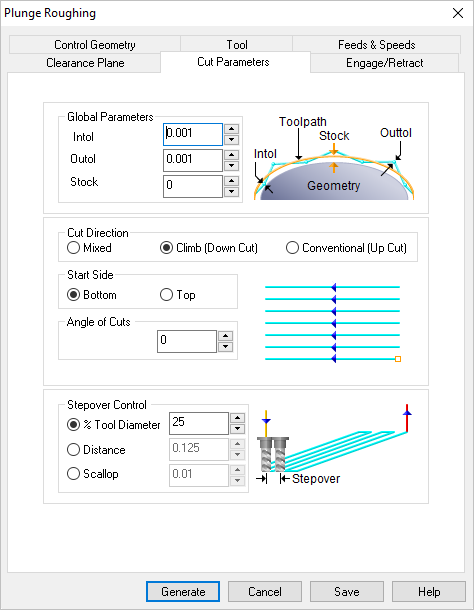
Task: Click the Angle of Cuts field
Action: tap(187, 341)
